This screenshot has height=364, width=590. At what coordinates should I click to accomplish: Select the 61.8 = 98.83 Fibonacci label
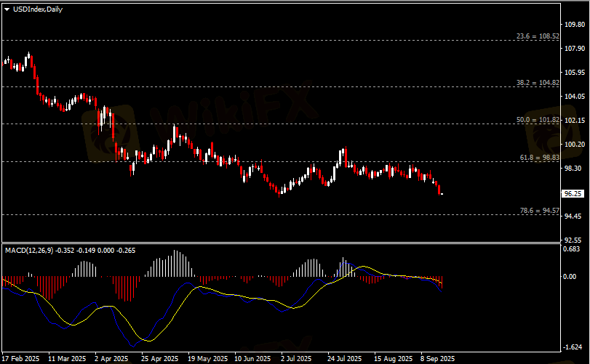pos(540,158)
